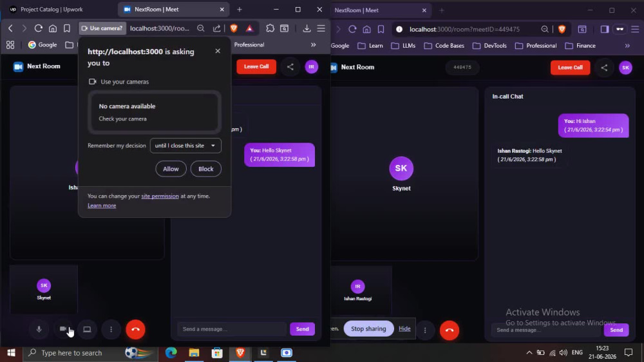This screenshot has width=644, height=362.
Task: Click Brave Shields icon in left browser
Action: tap(234, 28)
